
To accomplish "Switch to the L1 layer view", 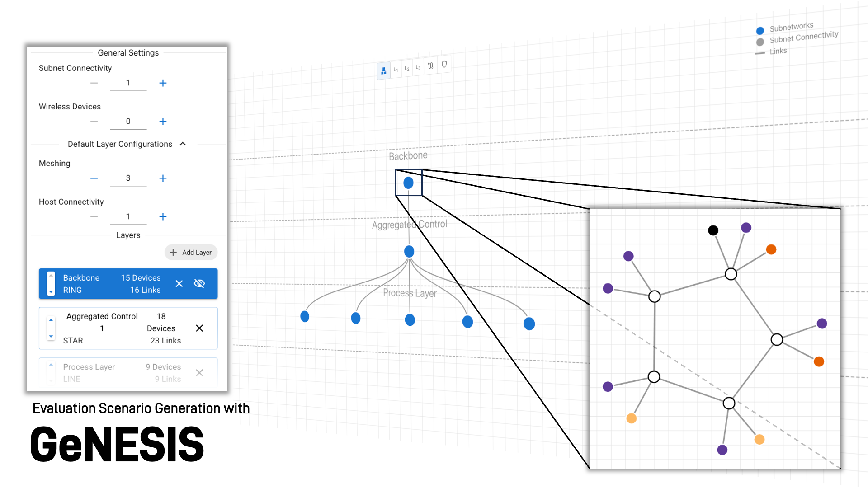I will pos(396,70).
